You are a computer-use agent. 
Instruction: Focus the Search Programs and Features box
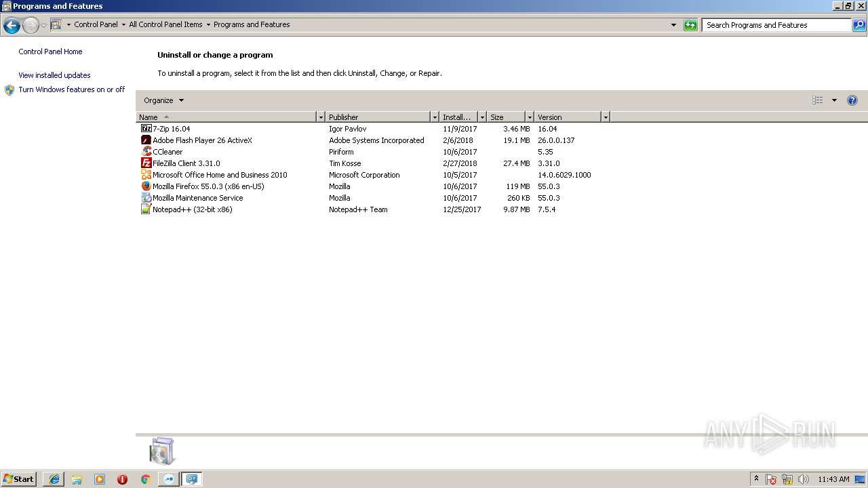[776, 25]
